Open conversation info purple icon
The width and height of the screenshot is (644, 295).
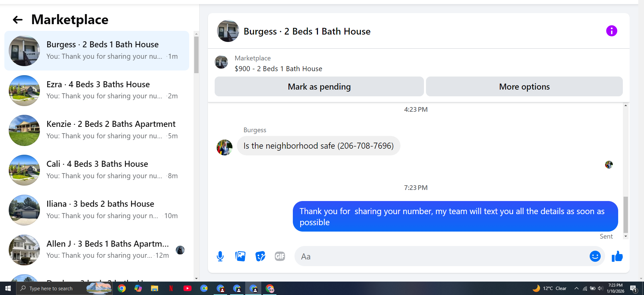click(x=611, y=31)
